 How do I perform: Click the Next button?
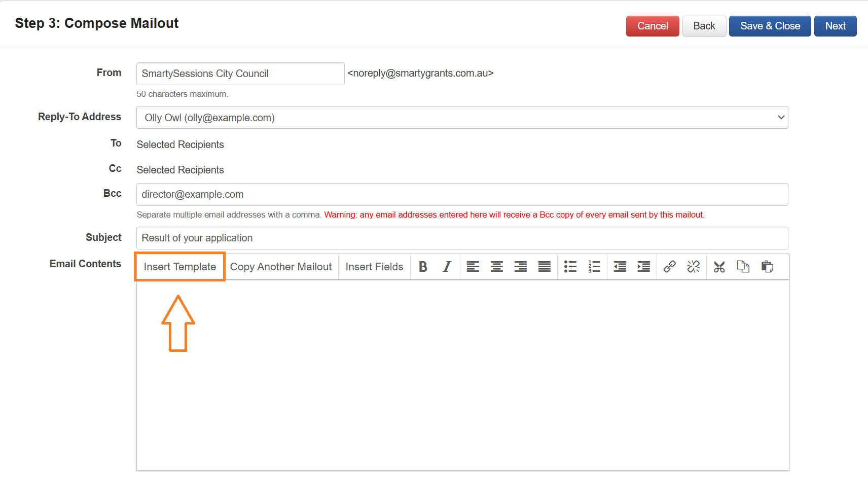(835, 26)
